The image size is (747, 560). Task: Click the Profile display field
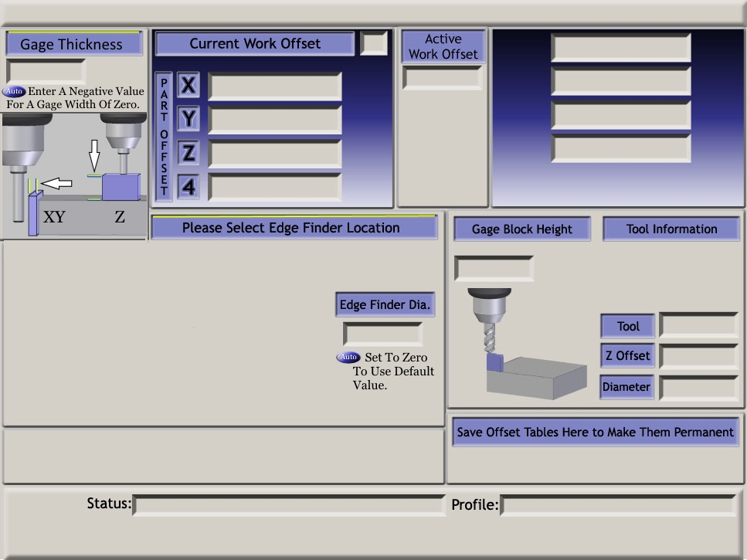point(619,505)
